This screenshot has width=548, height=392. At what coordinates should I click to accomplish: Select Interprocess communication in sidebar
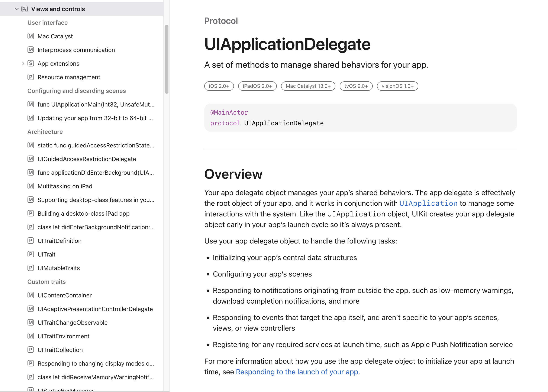click(x=76, y=50)
